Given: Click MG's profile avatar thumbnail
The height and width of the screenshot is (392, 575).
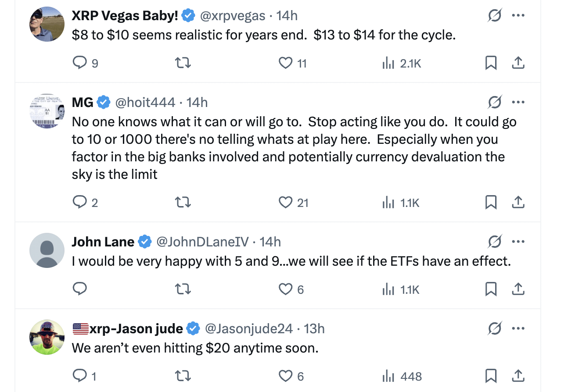Looking at the screenshot, I should coord(47,110).
